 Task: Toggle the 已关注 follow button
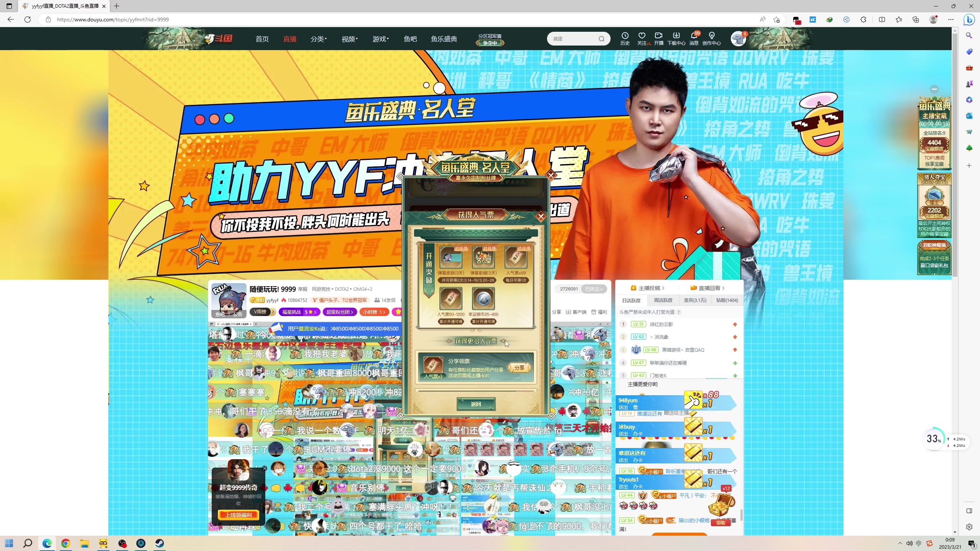594,289
